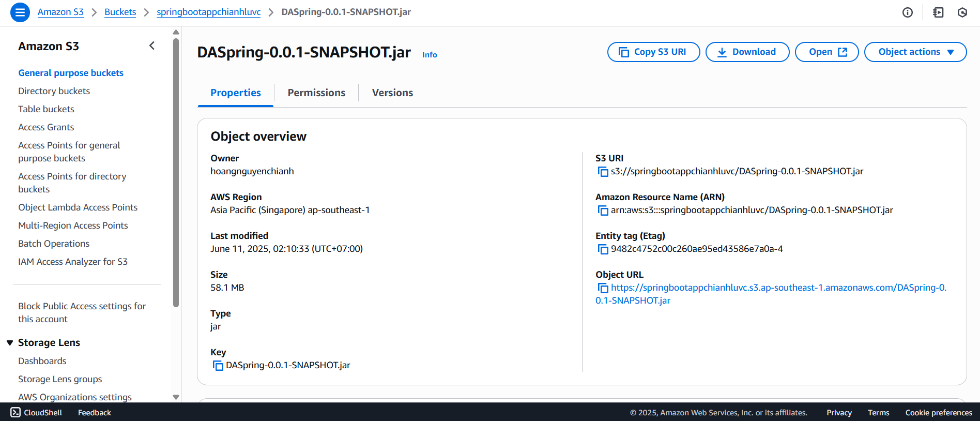
Task: Open Access Grants in sidebar
Action: tap(46, 127)
